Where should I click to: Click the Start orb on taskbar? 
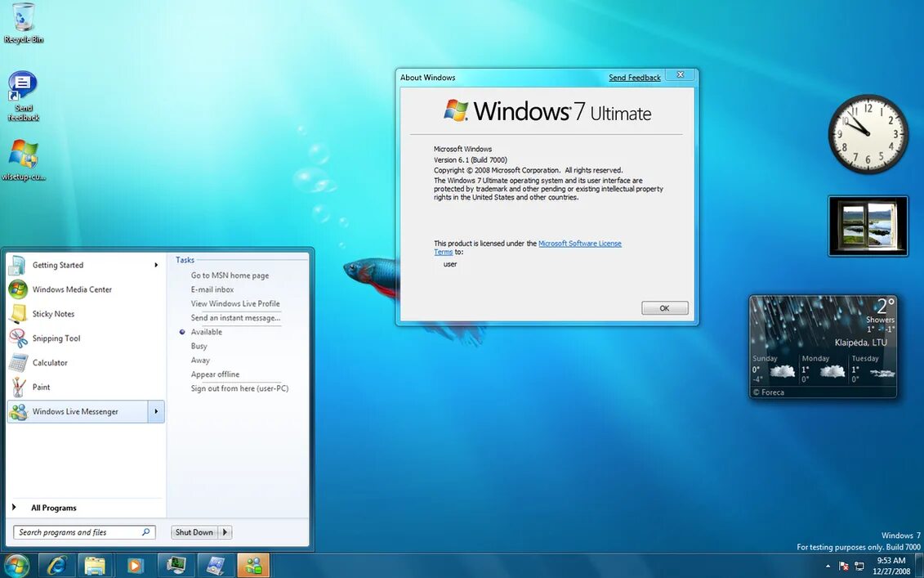(x=16, y=566)
